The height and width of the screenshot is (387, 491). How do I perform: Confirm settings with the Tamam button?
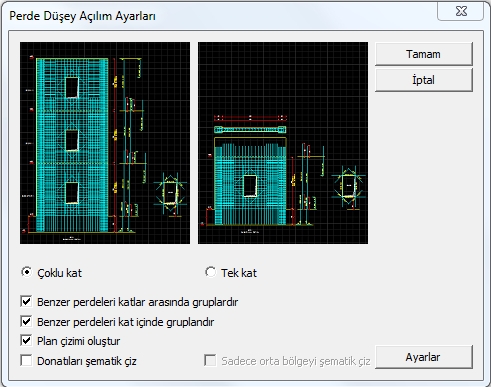point(424,54)
